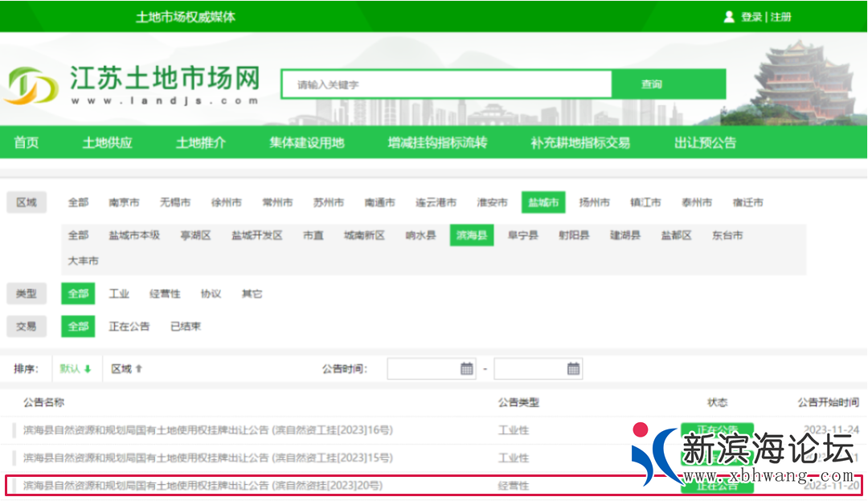This screenshot has width=868, height=501.
Task: Open 出让预公告 navigation item
Action: tap(705, 143)
